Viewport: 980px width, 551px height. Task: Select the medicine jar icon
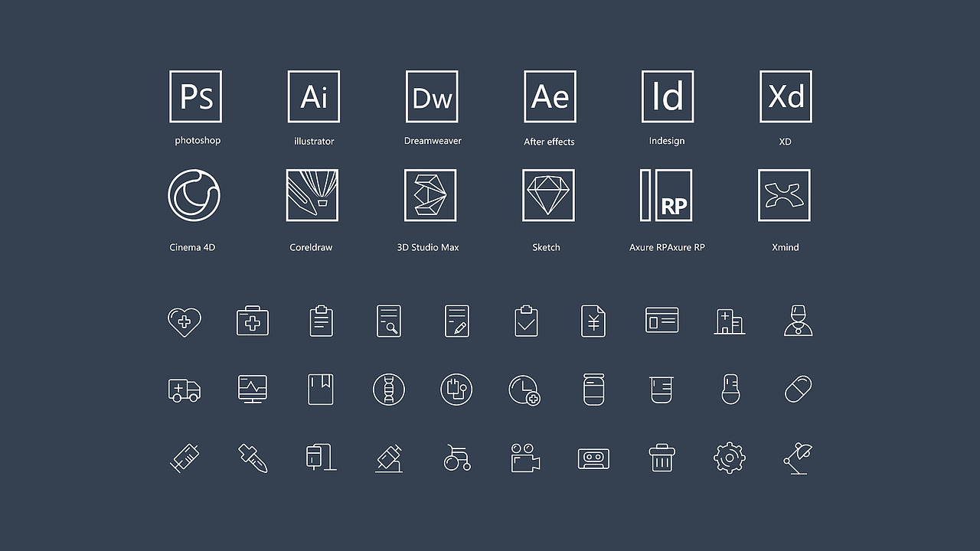pyautogui.click(x=594, y=390)
